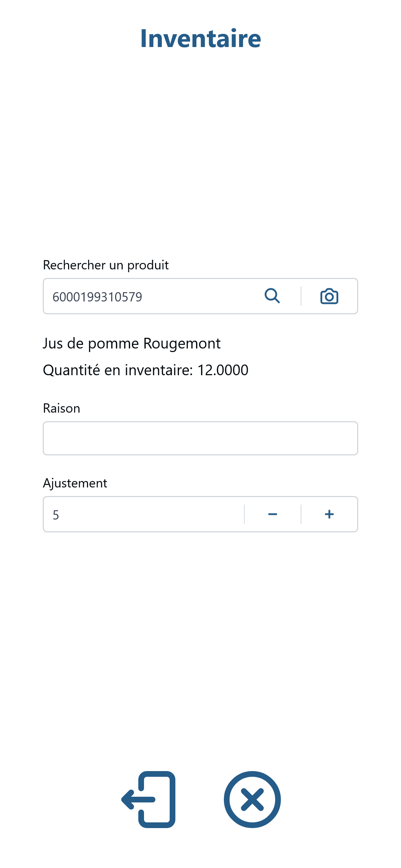This screenshot has width=401, height=868.
Task: Click the Rechercher un produit label
Action: pyautogui.click(x=106, y=265)
